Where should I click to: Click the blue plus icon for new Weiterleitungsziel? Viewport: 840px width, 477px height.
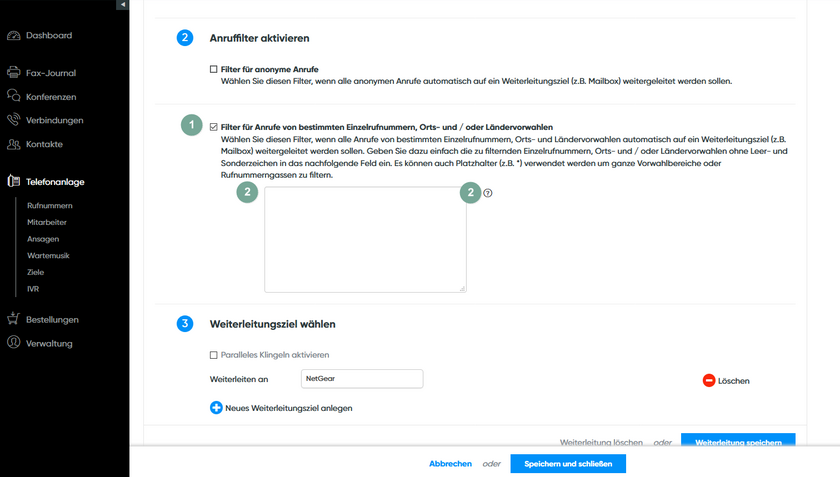tap(216, 408)
